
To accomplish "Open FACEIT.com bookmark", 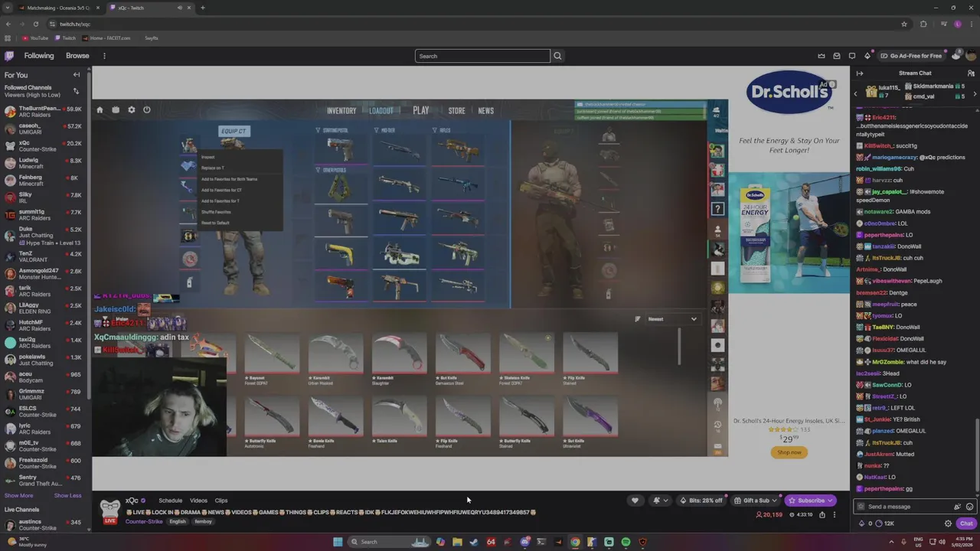I will pos(106,38).
